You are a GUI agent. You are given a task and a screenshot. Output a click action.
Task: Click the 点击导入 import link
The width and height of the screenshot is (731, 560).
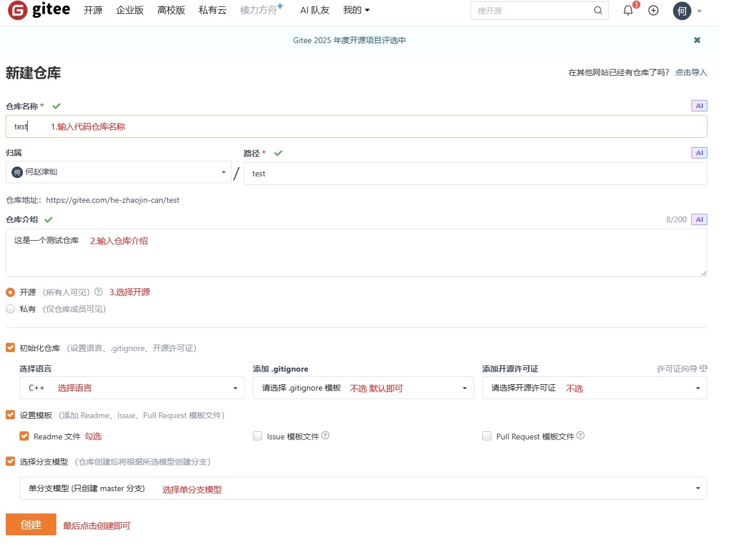pyautogui.click(x=691, y=72)
